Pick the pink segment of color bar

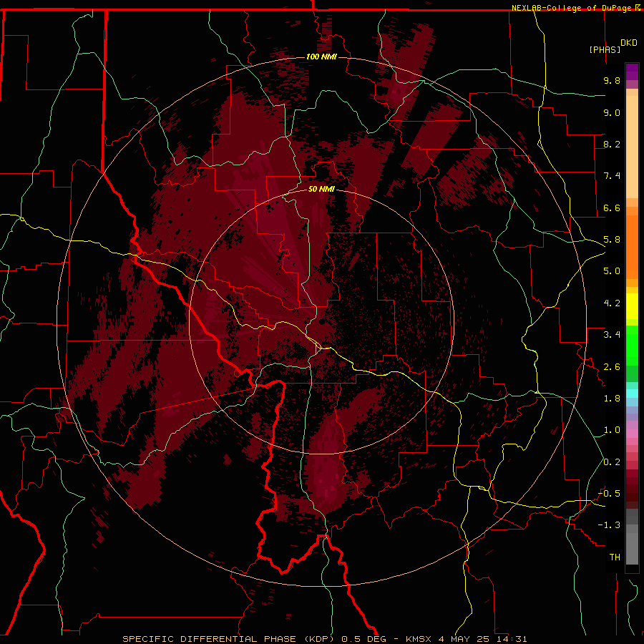pyautogui.click(x=632, y=434)
